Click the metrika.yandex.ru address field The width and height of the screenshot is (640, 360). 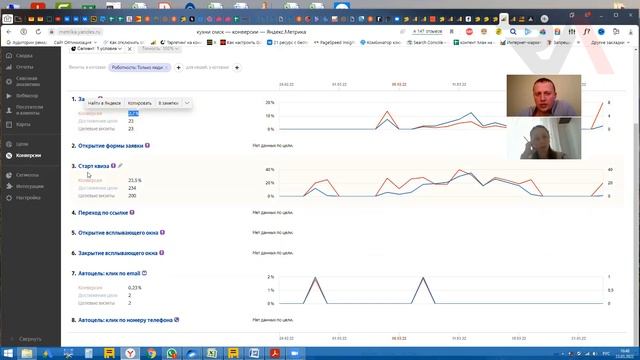[78, 32]
